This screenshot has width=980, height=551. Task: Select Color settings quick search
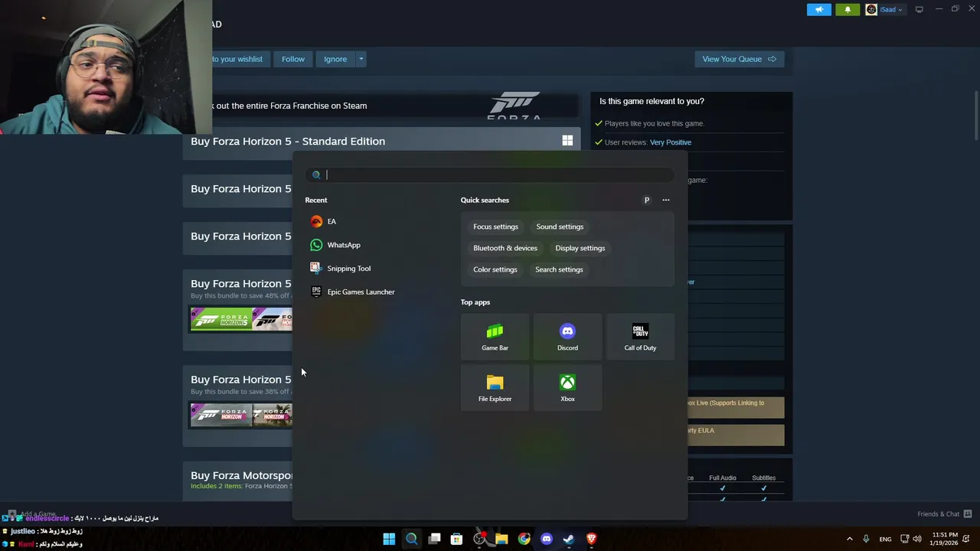point(495,269)
